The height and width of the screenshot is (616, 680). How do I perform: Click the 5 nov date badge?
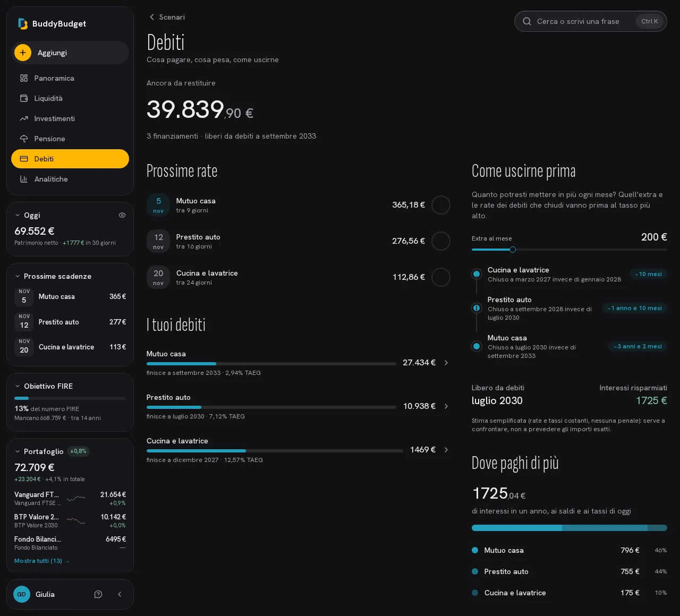[x=158, y=205]
